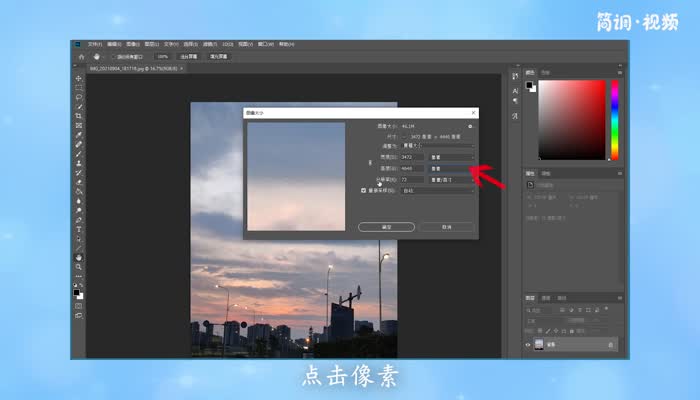Expand the Resolution unit dropdown
Screen dimensions: 700x400
tap(449, 179)
